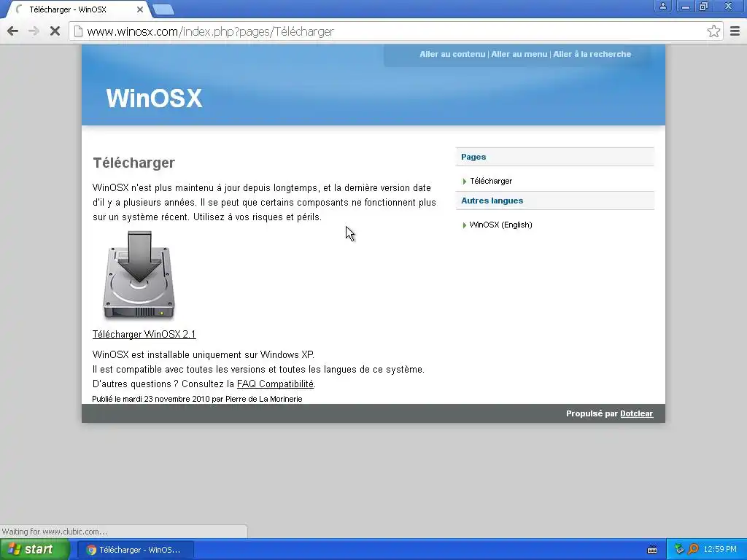Go back with the browser back arrow
This screenshot has width=747, height=560.
[13, 31]
